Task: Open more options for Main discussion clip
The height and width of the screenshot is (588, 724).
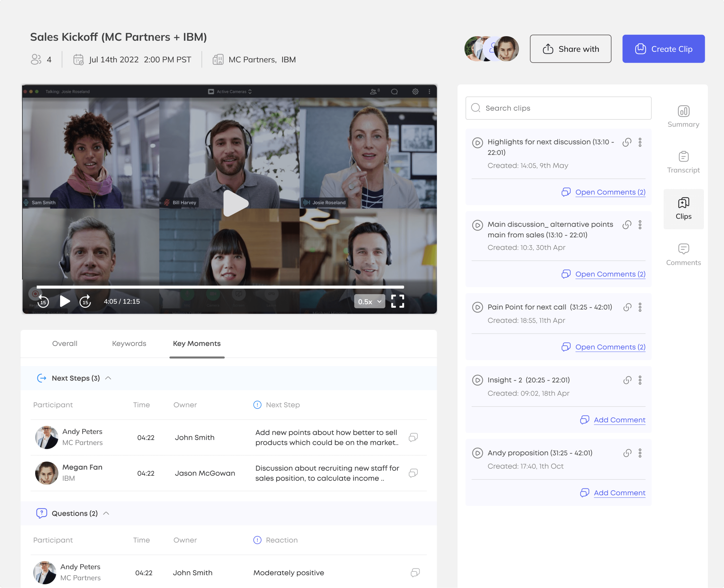Action: click(640, 225)
